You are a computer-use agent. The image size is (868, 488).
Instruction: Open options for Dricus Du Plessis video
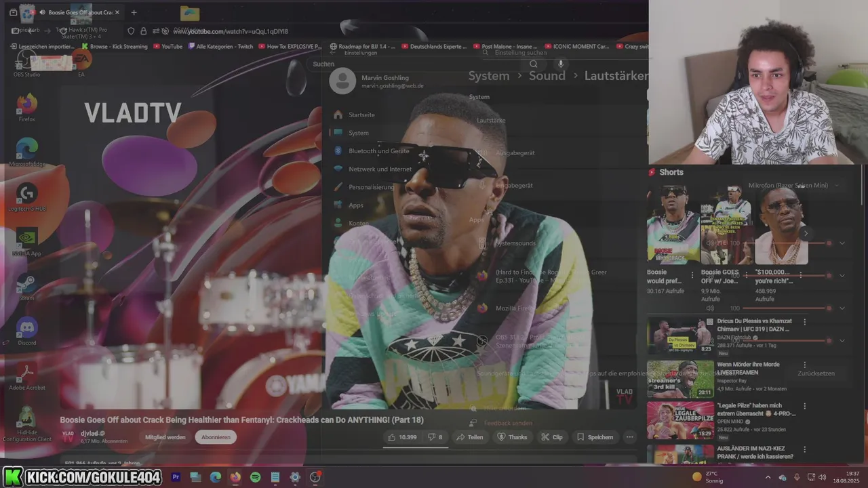(x=805, y=322)
